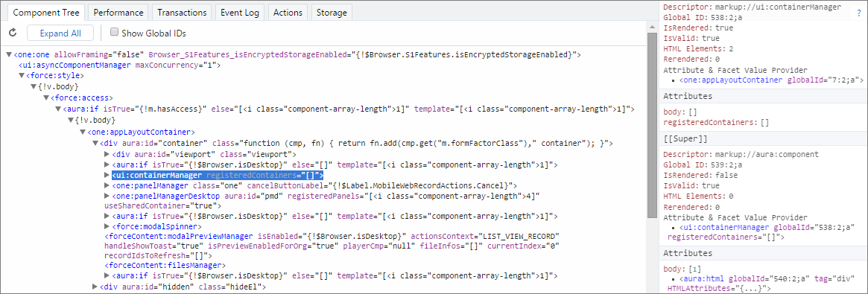Expand the force:modalSpinner node arrow

(107, 226)
